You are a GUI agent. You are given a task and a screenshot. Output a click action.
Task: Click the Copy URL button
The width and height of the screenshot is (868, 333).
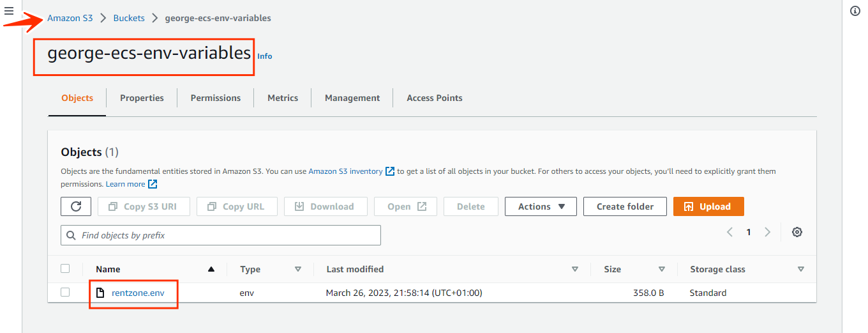coord(237,206)
